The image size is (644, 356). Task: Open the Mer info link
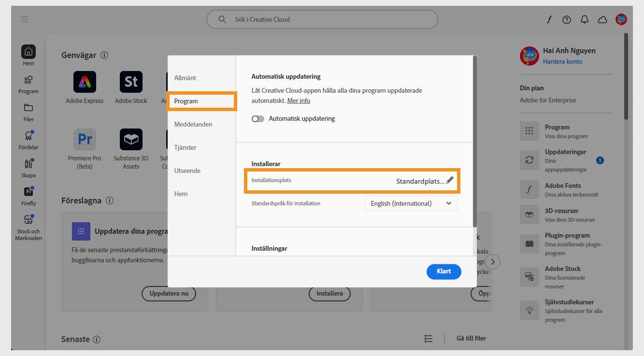(299, 100)
